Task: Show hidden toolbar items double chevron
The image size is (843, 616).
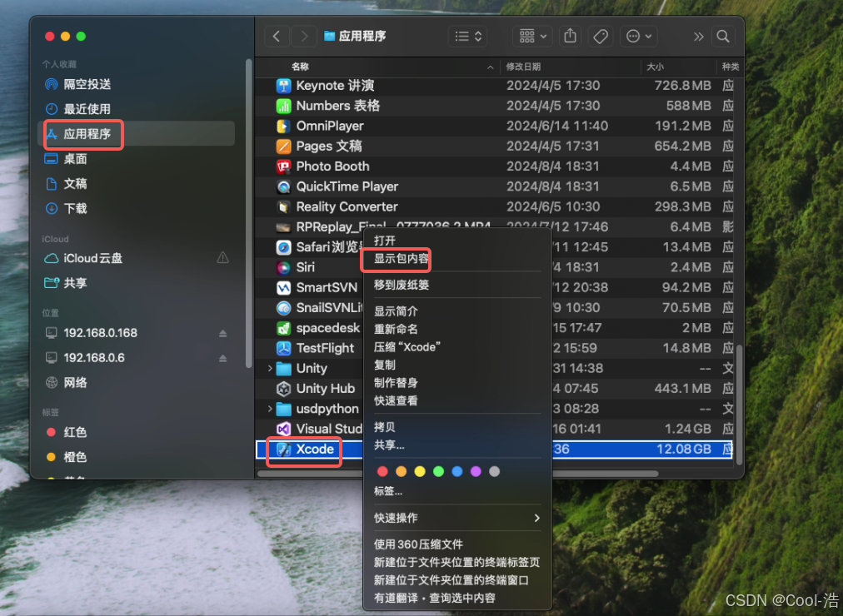Action: (x=698, y=36)
